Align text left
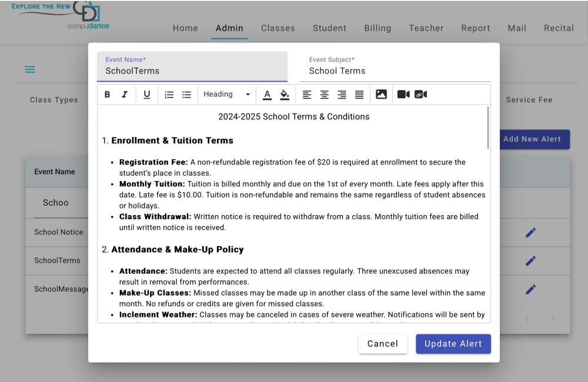The image size is (588, 382). (x=307, y=95)
